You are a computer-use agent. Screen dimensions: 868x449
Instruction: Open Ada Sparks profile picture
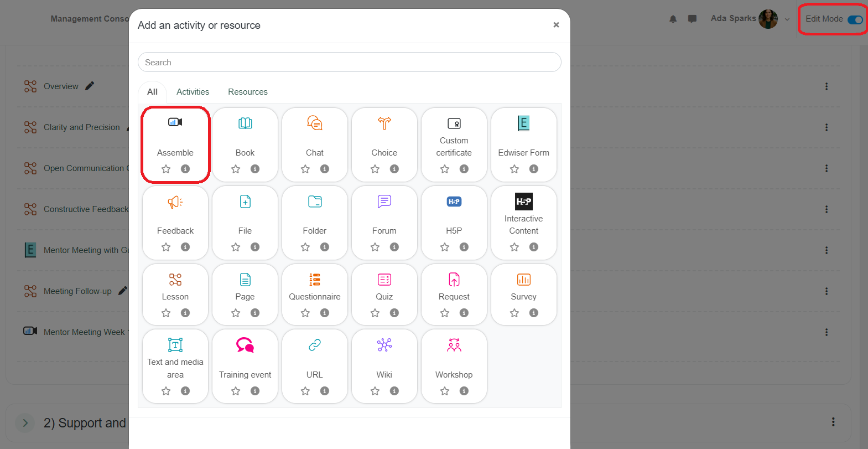pyautogui.click(x=768, y=19)
